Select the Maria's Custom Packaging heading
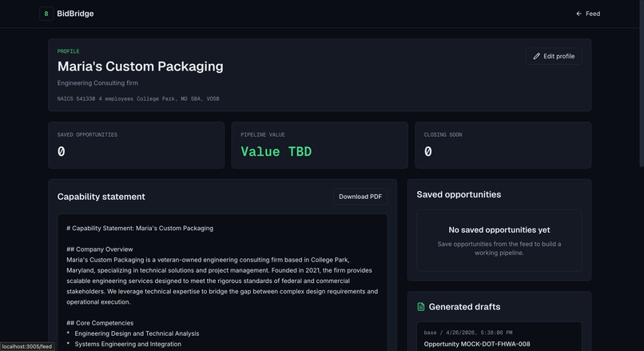 tap(140, 66)
